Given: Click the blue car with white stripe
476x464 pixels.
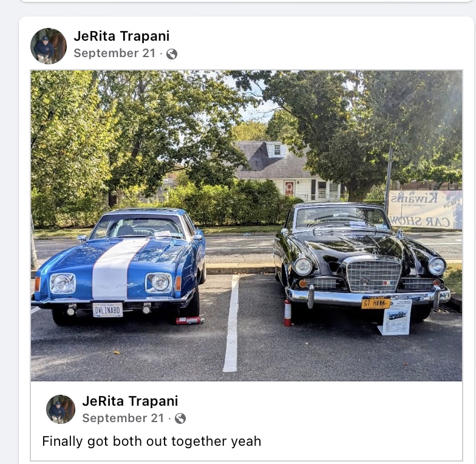Looking at the screenshot, I should (x=119, y=265).
